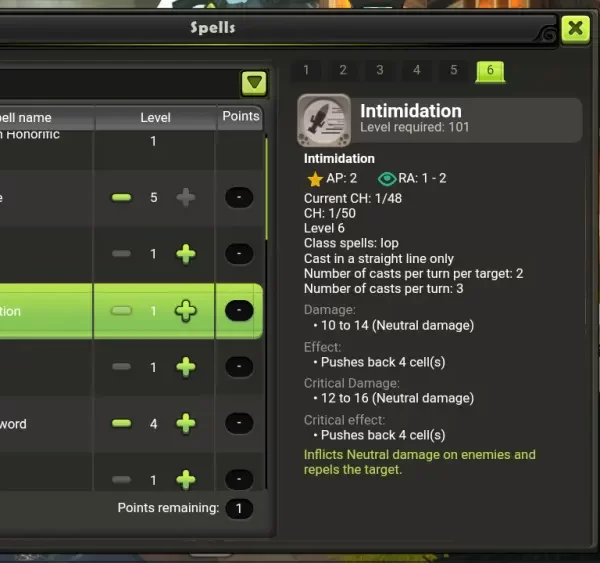The image size is (600, 563).
Task: Lower the level 4 spell using minus
Action: (121, 423)
